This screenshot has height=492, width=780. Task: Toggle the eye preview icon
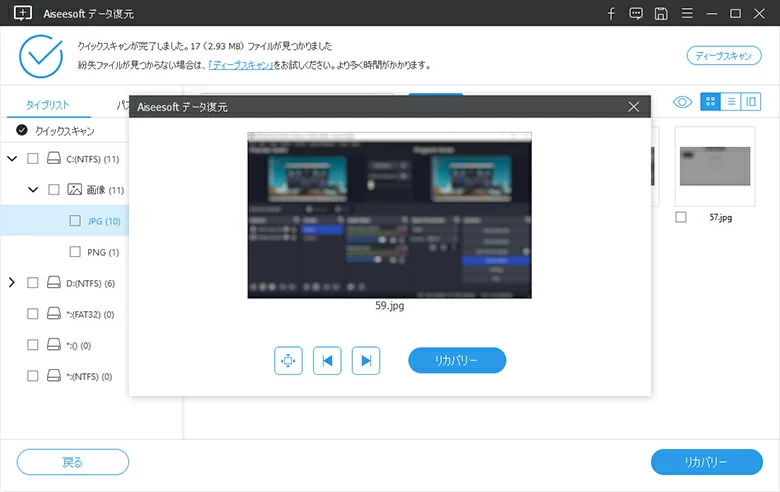683,102
